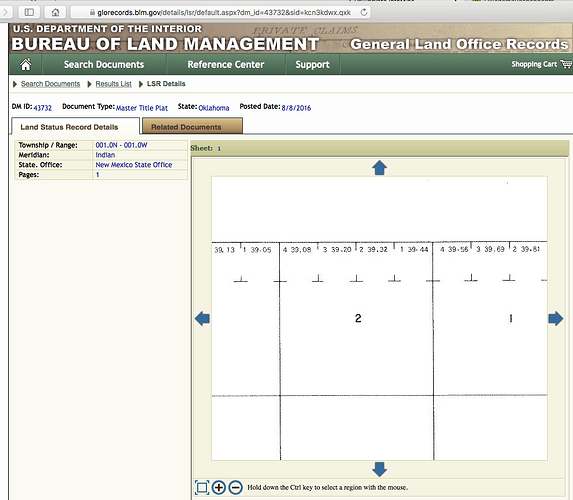The height and width of the screenshot is (500, 573).
Task: Zoom in on the plat image
Action: pos(219,488)
